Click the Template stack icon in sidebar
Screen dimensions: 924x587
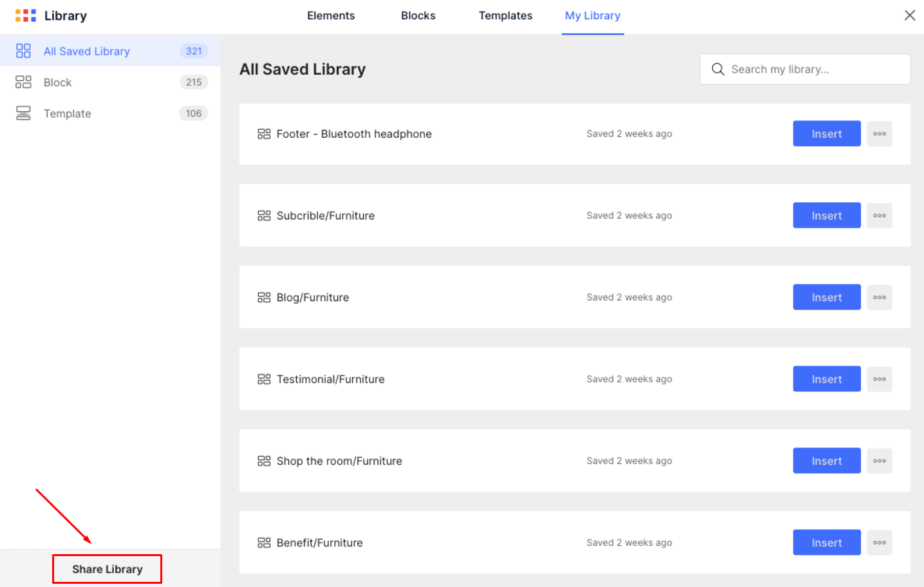tap(23, 113)
